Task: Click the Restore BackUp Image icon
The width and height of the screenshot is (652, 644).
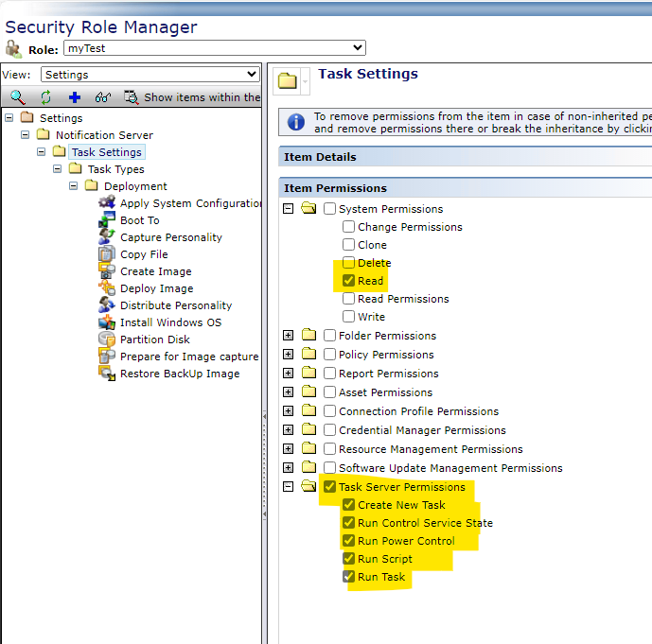Action: coord(106,374)
